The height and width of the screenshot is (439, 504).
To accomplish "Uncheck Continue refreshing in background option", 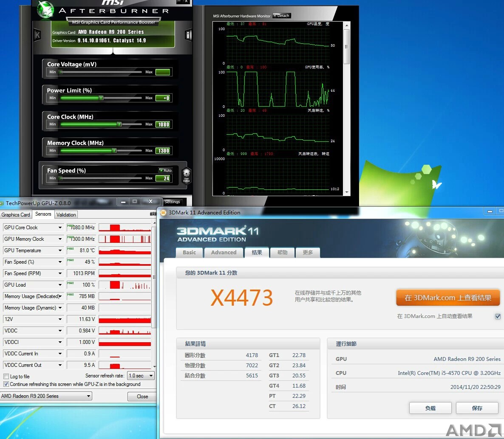I will click(6, 384).
